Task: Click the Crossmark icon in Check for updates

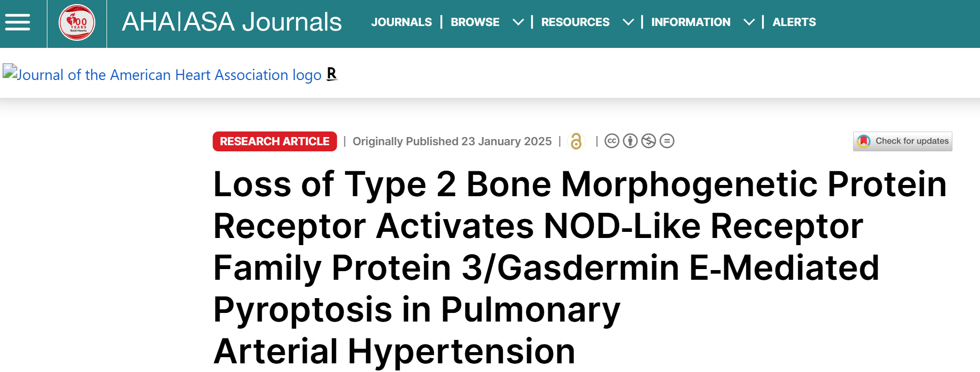Action: [864, 141]
